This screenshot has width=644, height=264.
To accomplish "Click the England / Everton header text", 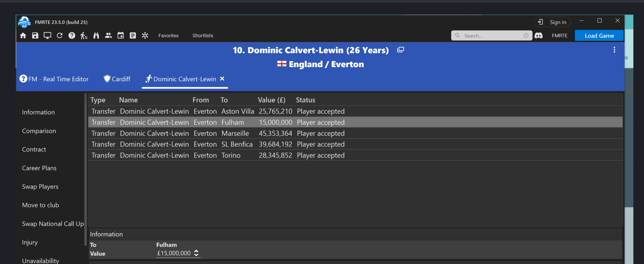I will [326, 64].
